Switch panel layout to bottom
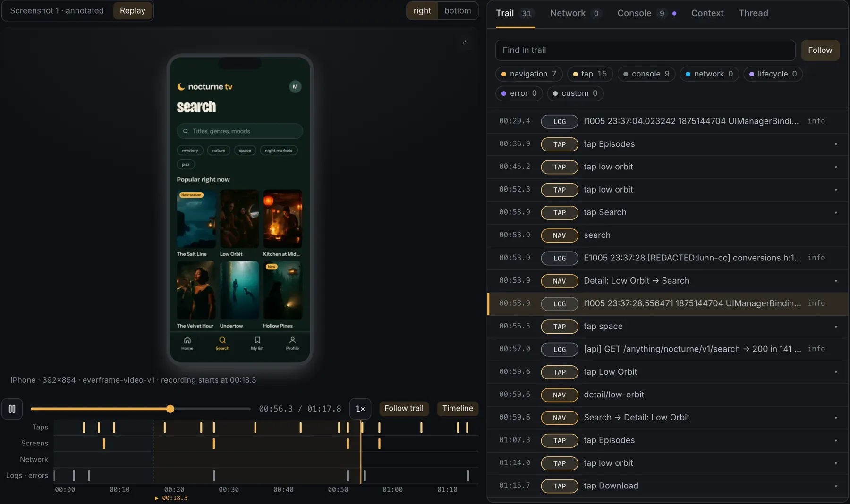Screen dimensions: 850x504 pyautogui.click(x=458, y=10)
